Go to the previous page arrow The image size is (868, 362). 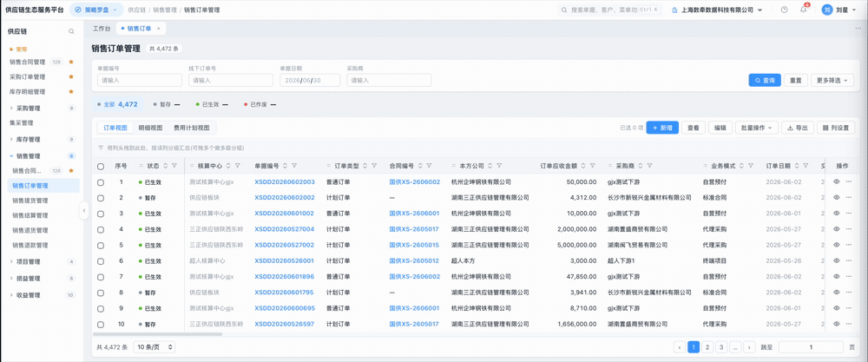pyautogui.click(x=680, y=347)
